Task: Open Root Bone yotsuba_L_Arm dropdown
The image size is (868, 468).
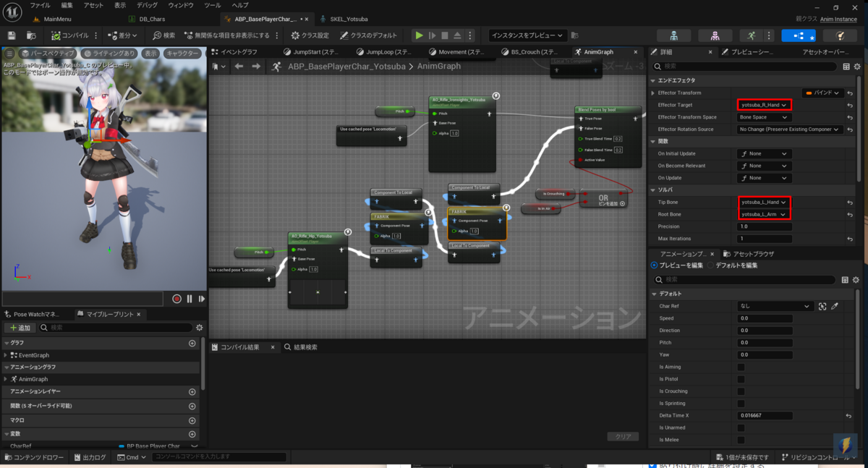Action: pos(764,214)
